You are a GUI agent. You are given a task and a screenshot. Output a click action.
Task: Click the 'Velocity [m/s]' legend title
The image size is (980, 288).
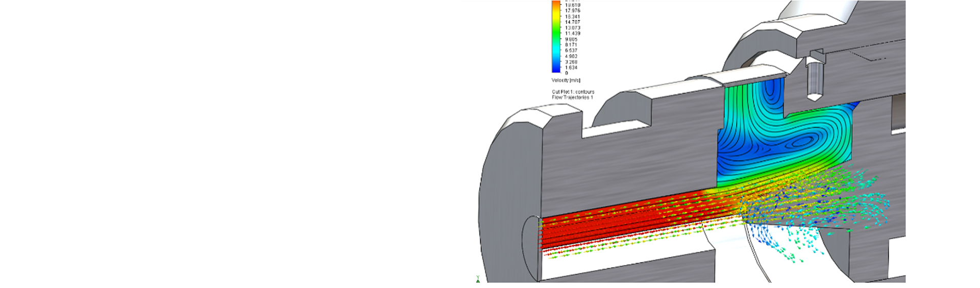[x=566, y=81]
